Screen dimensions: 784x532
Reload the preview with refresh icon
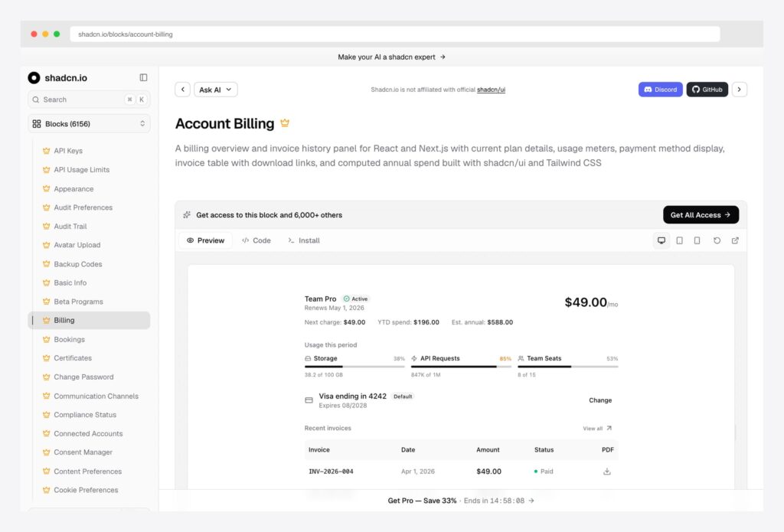(x=717, y=240)
